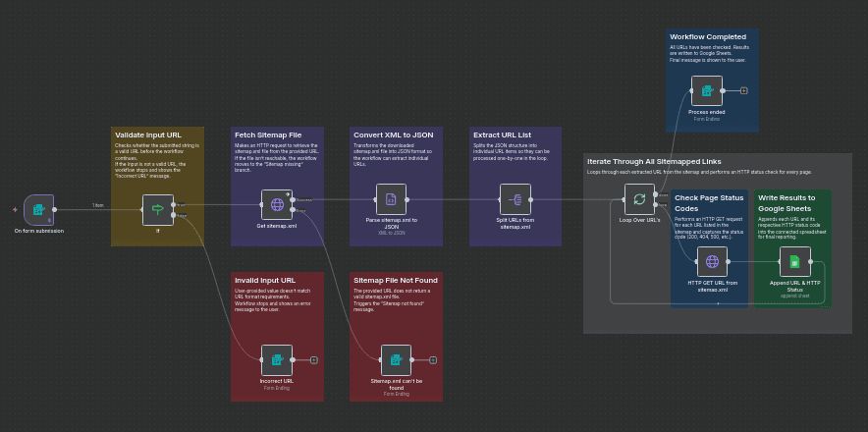Click the Append URL & HTTP Status node
Viewport: 868px width, 432px height.
pos(794,262)
